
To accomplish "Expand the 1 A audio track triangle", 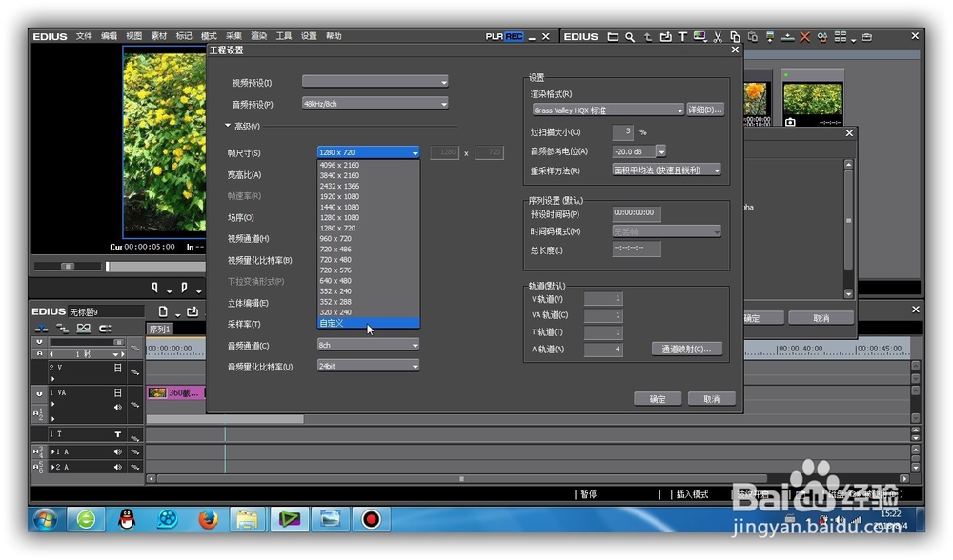I will (x=52, y=451).
